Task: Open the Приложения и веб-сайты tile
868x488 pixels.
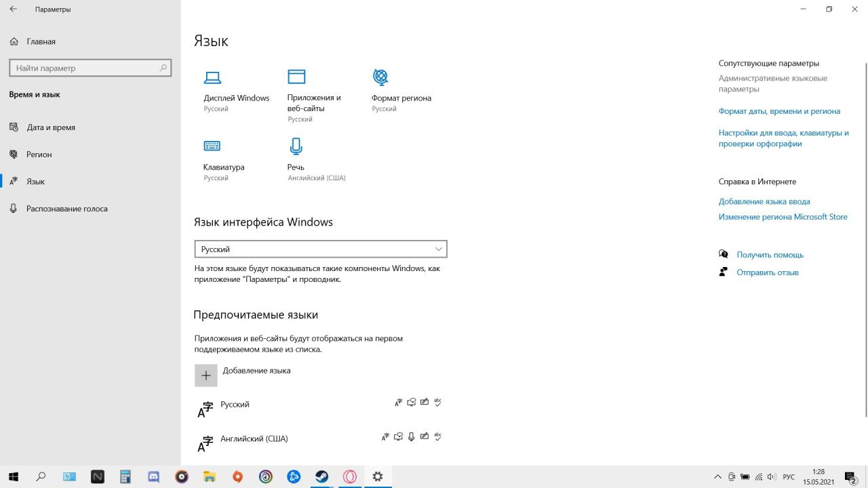Action: (314, 96)
